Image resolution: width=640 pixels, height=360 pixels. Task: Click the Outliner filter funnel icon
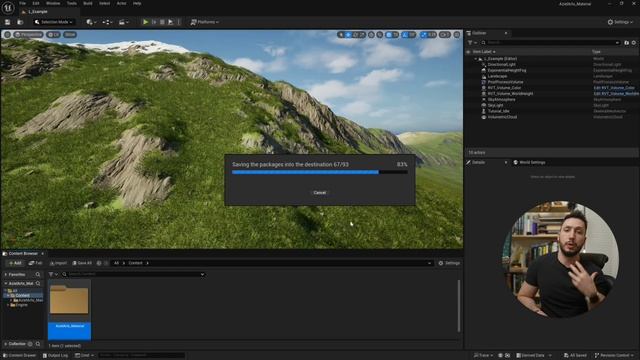[x=471, y=42]
